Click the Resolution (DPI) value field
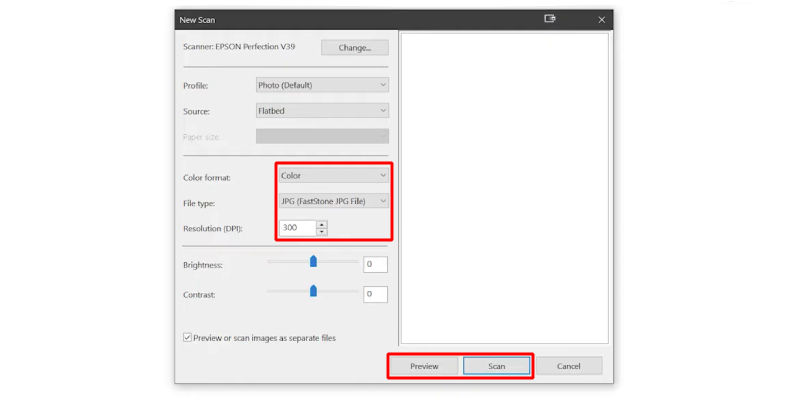This screenshot has width=800, height=400. [x=297, y=228]
